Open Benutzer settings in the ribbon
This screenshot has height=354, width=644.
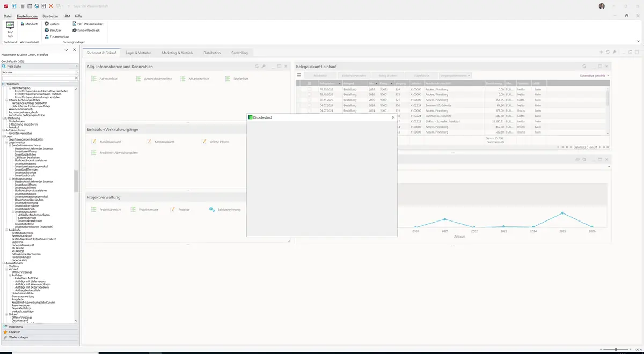pyautogui.click(x=53, y=30)
